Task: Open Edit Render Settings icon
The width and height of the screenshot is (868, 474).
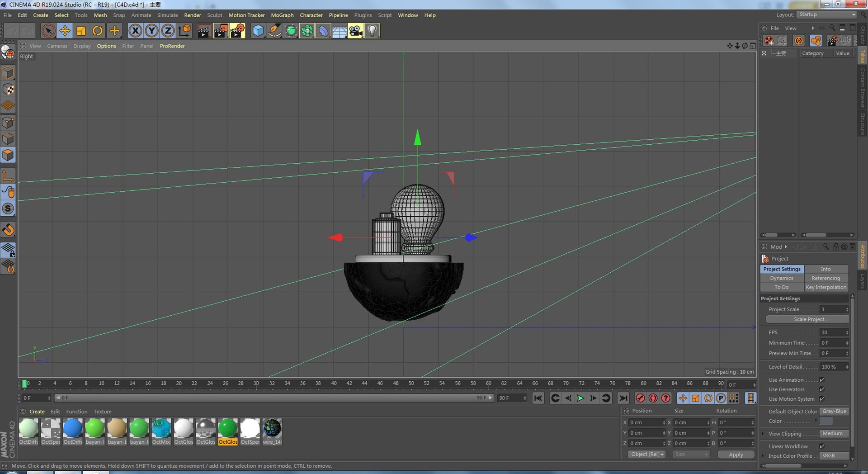Action: tap(237, 31)
